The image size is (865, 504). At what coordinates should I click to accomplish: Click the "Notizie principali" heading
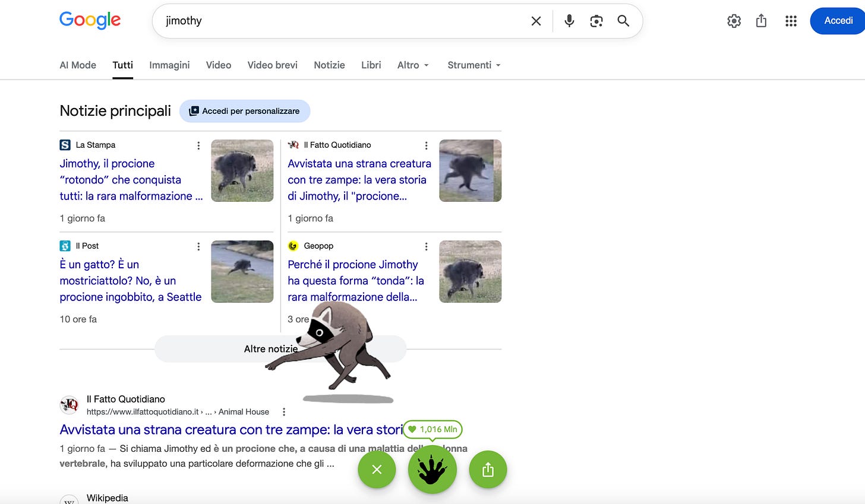point(115,111)
